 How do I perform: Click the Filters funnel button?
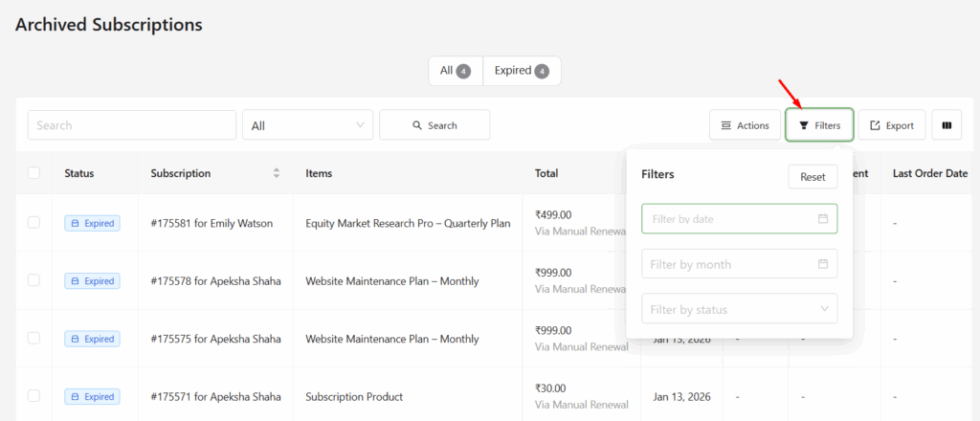click(x=819, y=125)
